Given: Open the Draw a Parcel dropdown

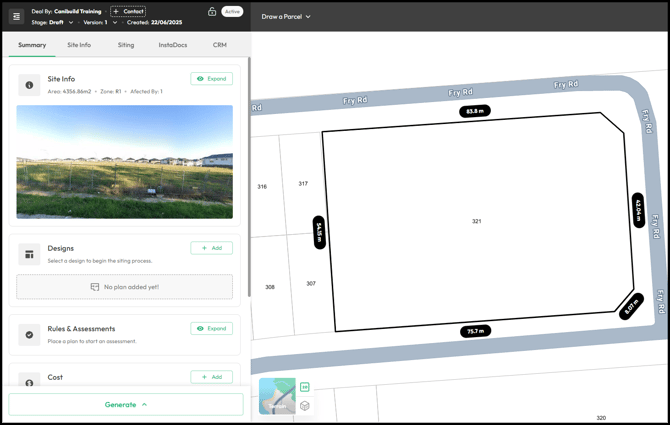Looking at the screenshot, I should tap(286, 16).
